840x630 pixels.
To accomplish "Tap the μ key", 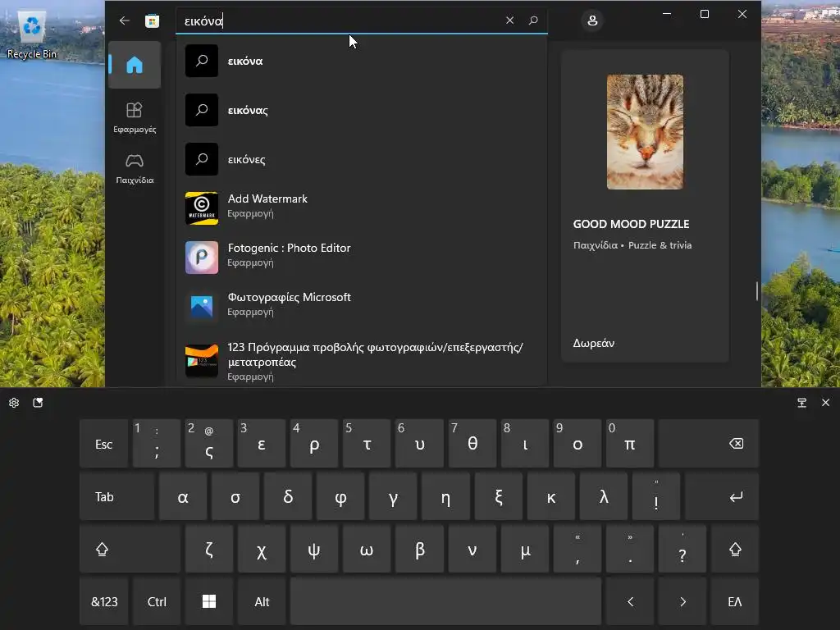I will (x=525, y=549).
